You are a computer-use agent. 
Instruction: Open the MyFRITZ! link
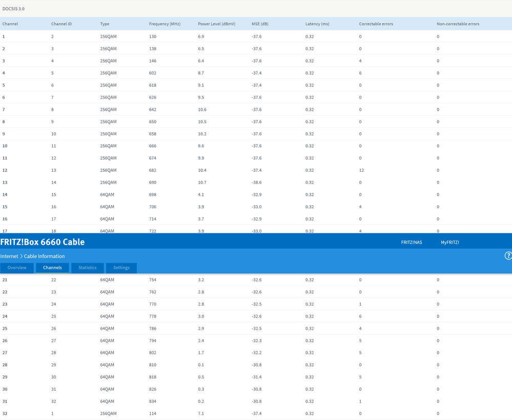450,243
